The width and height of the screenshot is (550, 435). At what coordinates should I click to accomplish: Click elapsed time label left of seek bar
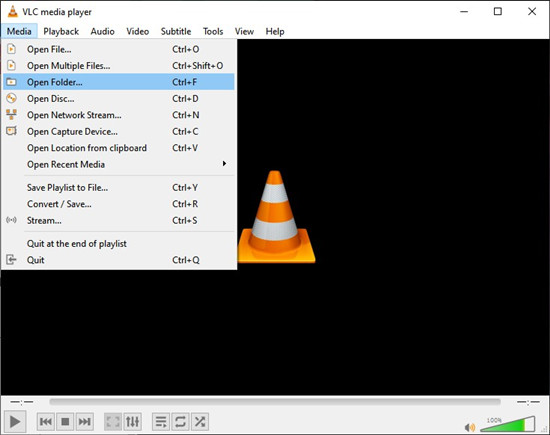(x=21, y=402)
